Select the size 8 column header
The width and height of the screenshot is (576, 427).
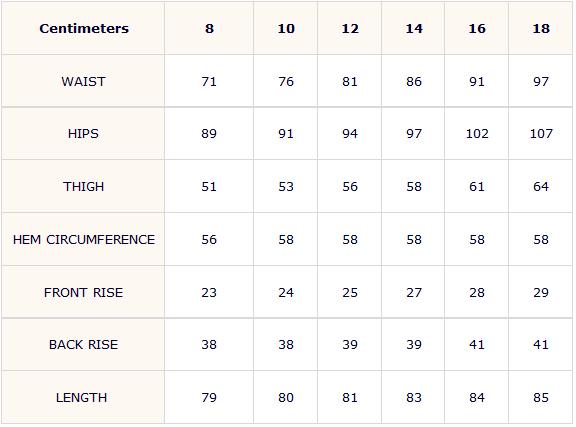click(x=209, y=29)
